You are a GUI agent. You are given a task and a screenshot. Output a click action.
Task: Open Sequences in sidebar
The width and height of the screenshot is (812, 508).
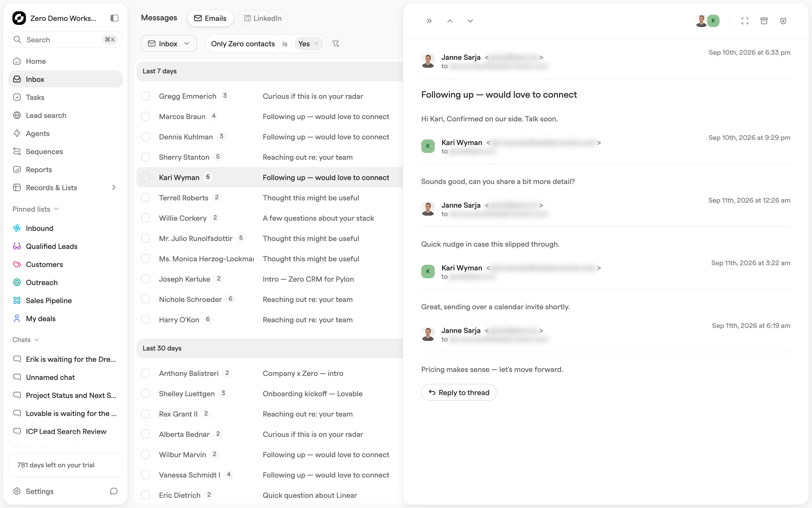click(x=65, y=152)
